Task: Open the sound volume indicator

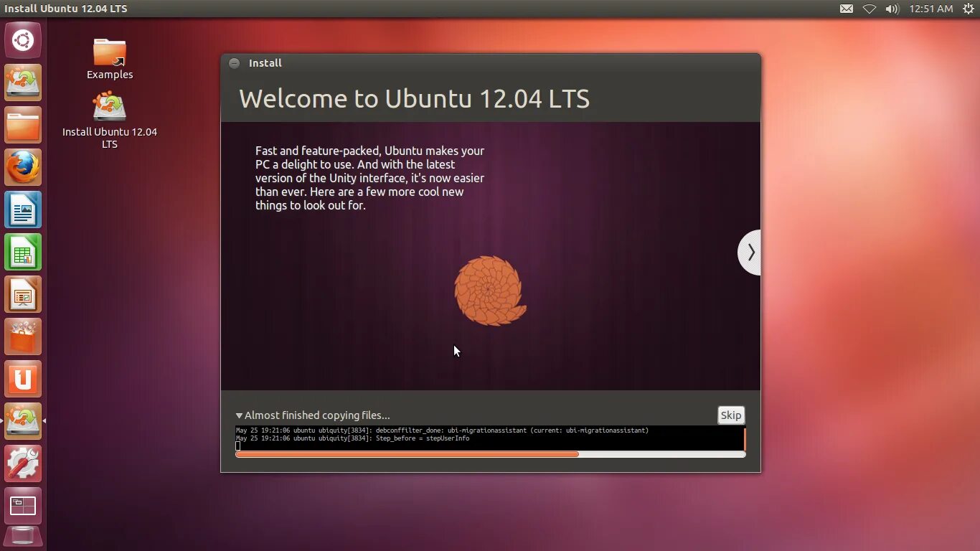Action: point(892,9)
